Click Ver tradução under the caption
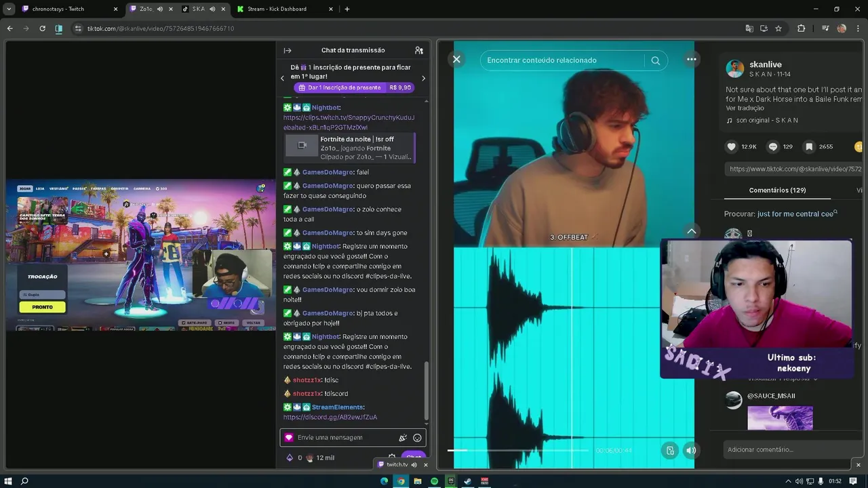The height and width of the screenshot is (488, 868). [x=745, y=108]
